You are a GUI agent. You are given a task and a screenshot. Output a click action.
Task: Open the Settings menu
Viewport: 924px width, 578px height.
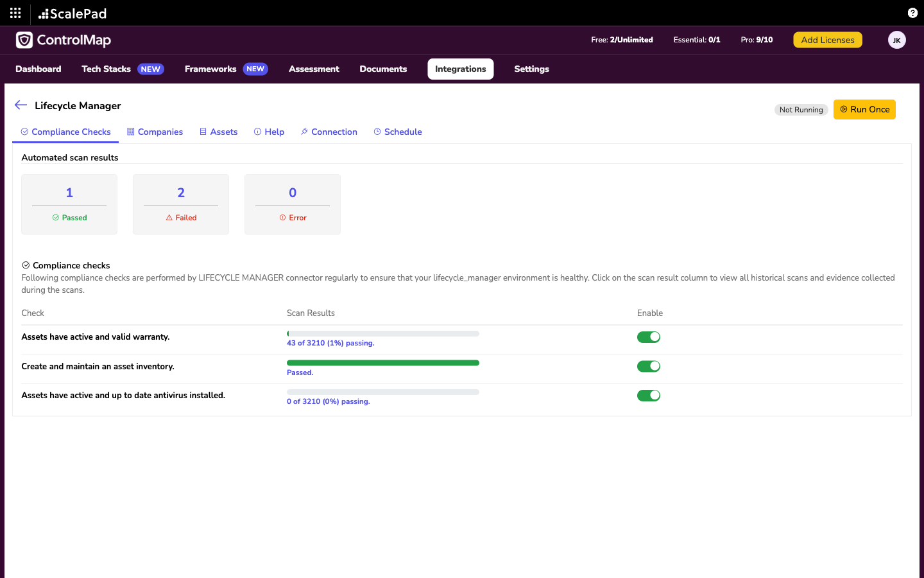pyautogui.click(x=531, y=69)
